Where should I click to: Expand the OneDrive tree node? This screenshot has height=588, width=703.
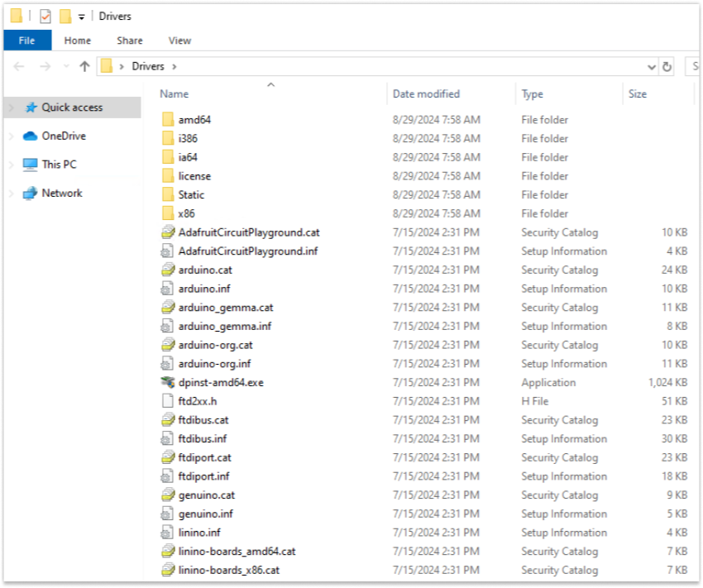12,136
